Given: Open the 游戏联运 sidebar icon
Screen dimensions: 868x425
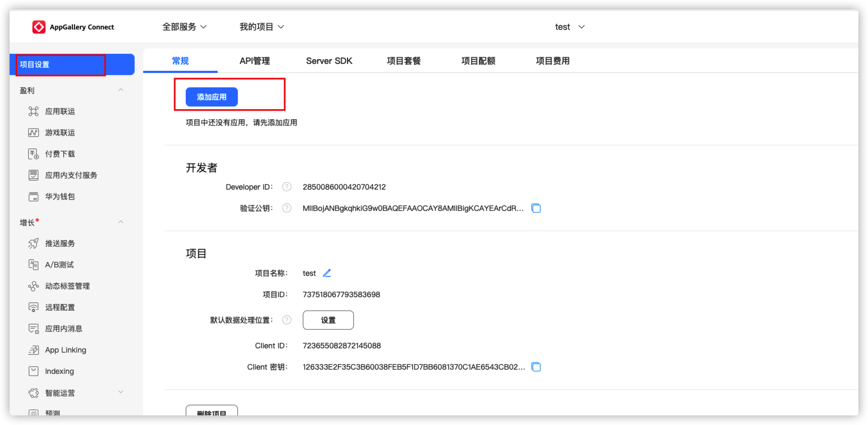Looking at the screenshot, I should point(33,133).
